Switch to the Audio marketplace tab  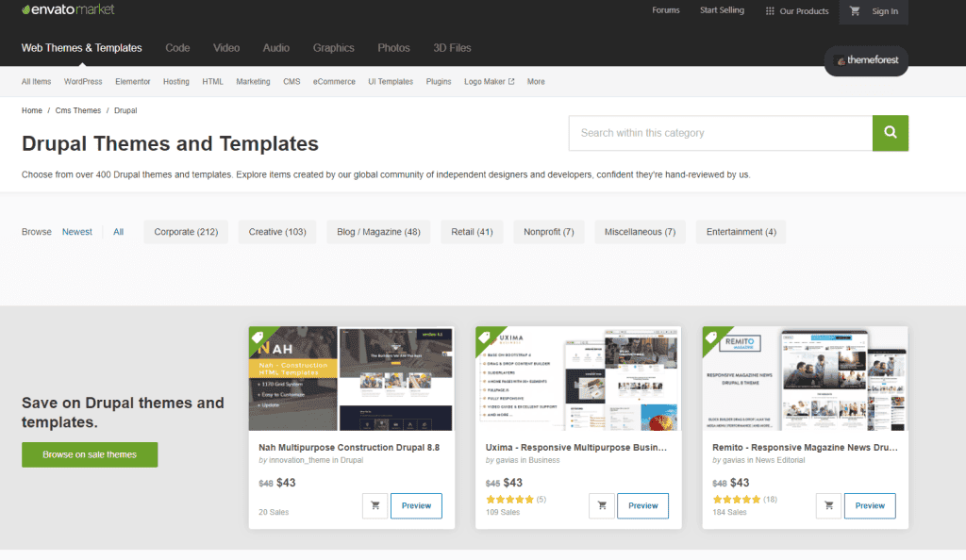[276, 48]
